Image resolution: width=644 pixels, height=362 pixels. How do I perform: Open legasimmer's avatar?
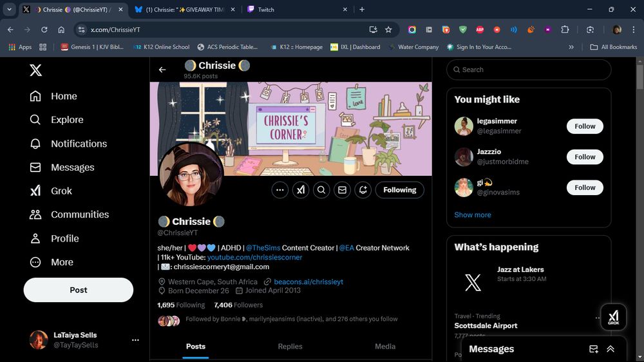point(464,126)
